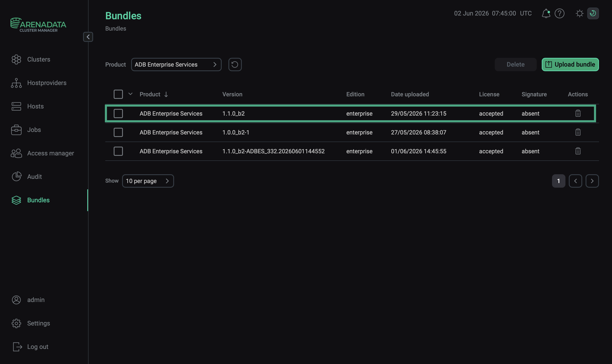612x364 pixels.
Task: Select the dark theme moon icon
Action: tap(593, 13)
